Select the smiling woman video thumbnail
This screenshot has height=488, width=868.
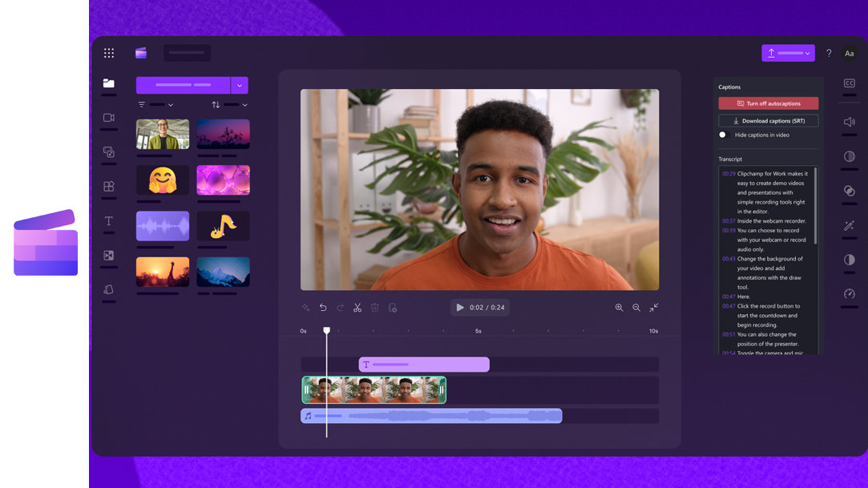[163, 134]
